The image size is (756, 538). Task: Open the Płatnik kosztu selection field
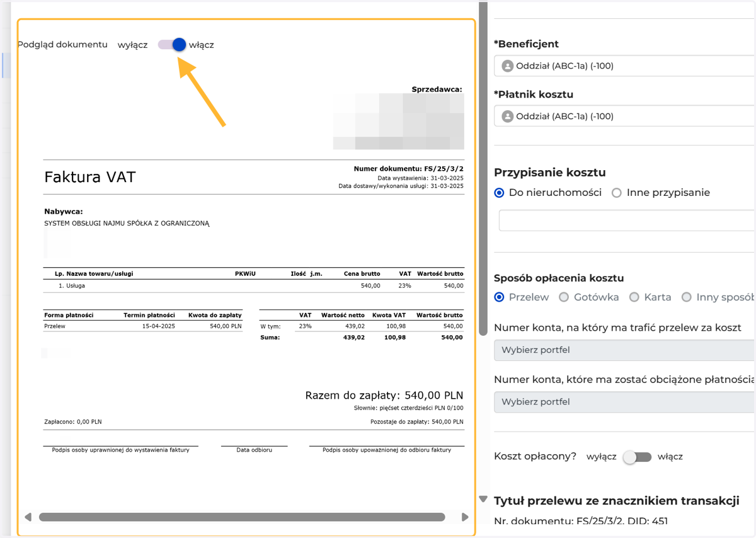(x=624, y=116)
